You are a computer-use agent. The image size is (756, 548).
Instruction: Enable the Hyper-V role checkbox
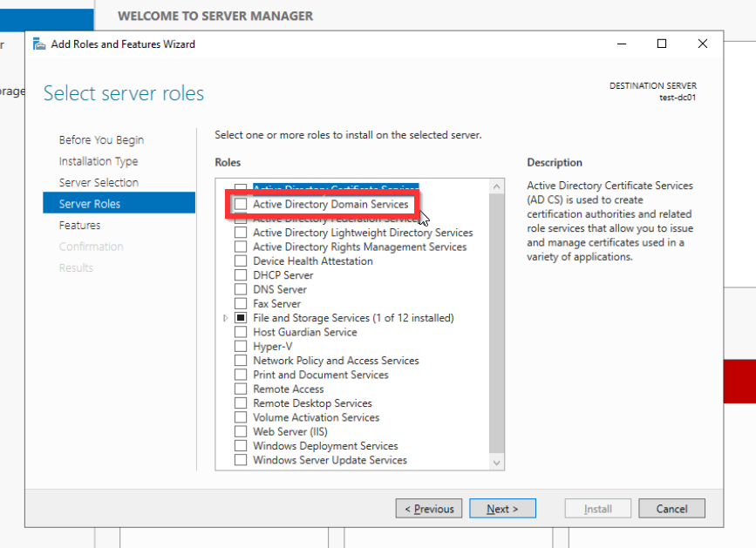click(x=241, y=346)
